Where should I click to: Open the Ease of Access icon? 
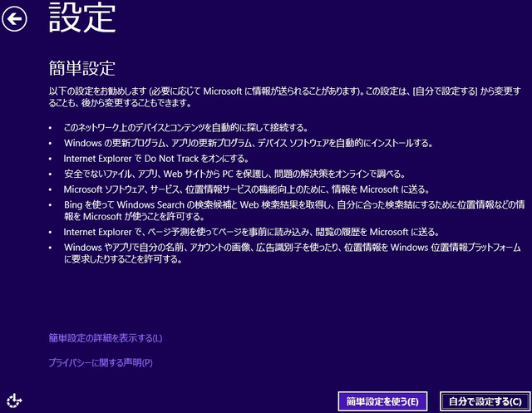[14, 401]
